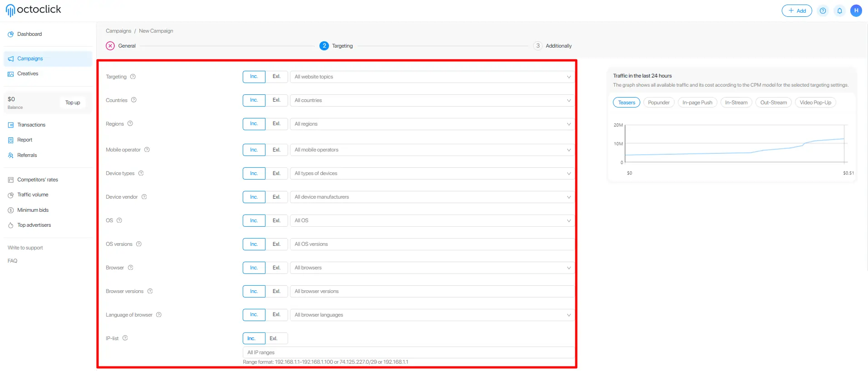
Task: Expand the All countries dropdown
Action: tap(432, 100)
